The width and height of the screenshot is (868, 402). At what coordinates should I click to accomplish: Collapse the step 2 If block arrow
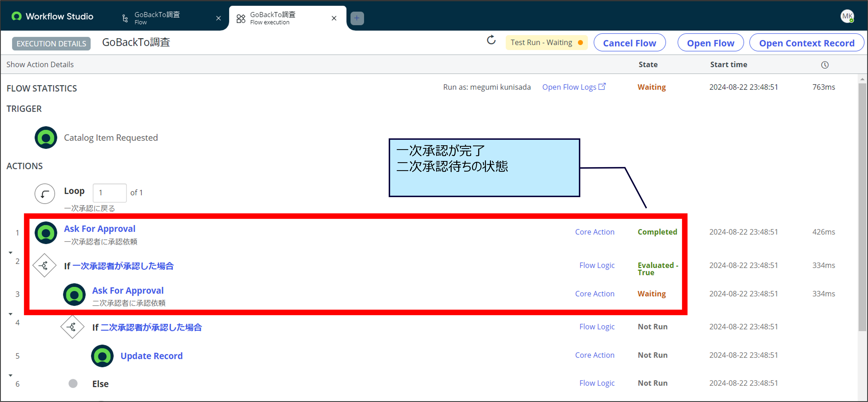pos(10,253)
